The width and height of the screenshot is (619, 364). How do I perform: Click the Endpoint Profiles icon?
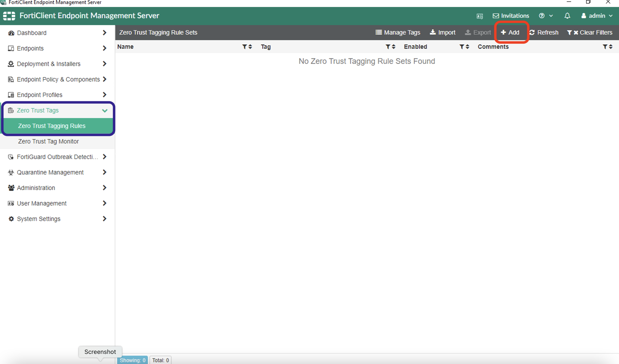click(x=11, y=95)
